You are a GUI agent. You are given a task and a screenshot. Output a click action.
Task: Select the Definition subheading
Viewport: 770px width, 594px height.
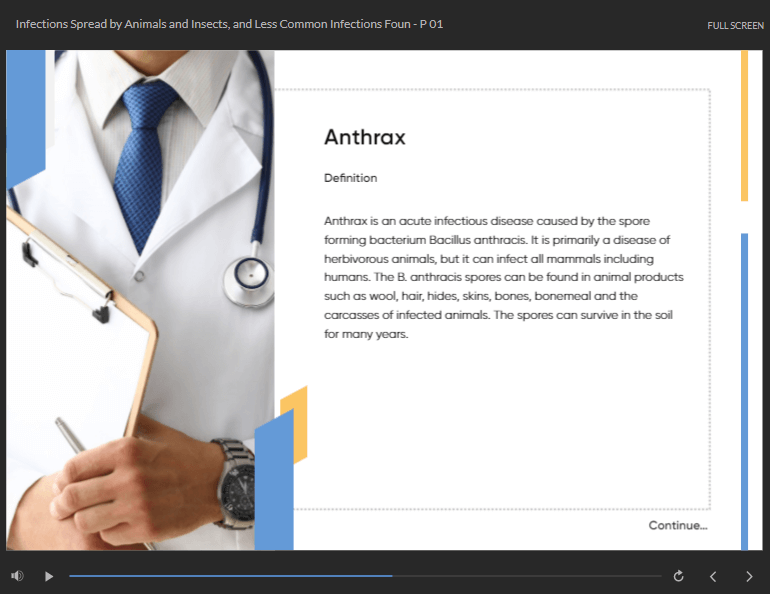tap(351, 178)
